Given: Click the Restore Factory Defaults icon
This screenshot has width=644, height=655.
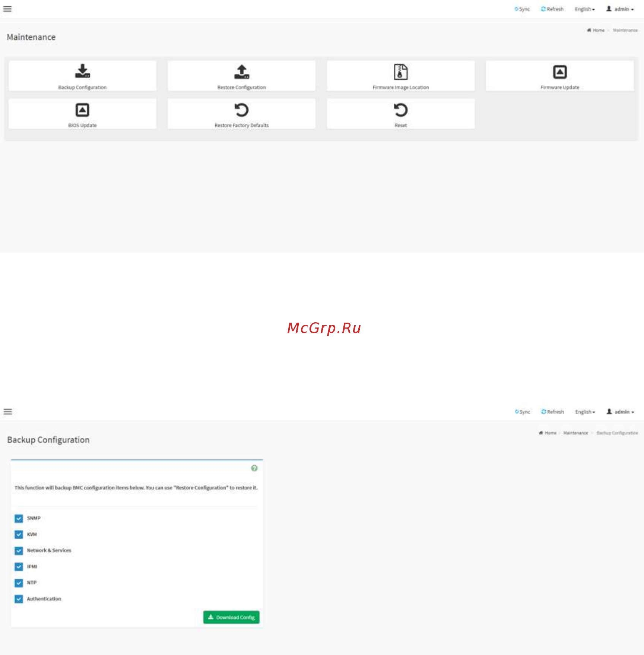Looking at the screenshot, I should pyautogui.click(x=241, y=110).
